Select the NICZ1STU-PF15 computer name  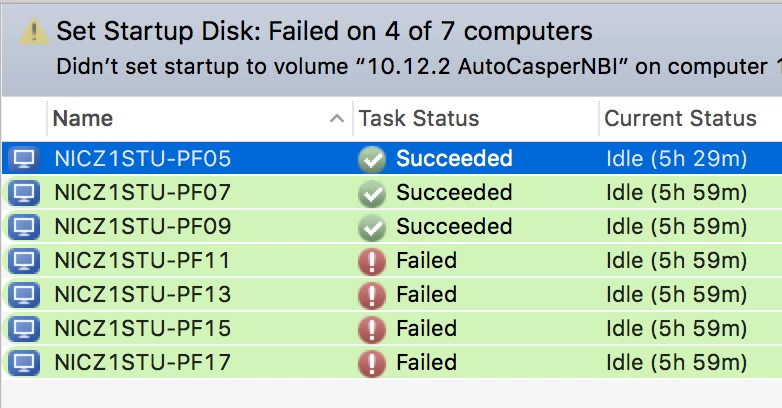pos(142,329)
